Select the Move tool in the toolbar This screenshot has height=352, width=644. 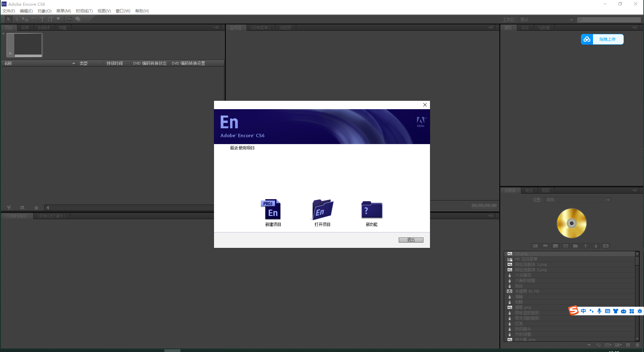coord(25,19)
